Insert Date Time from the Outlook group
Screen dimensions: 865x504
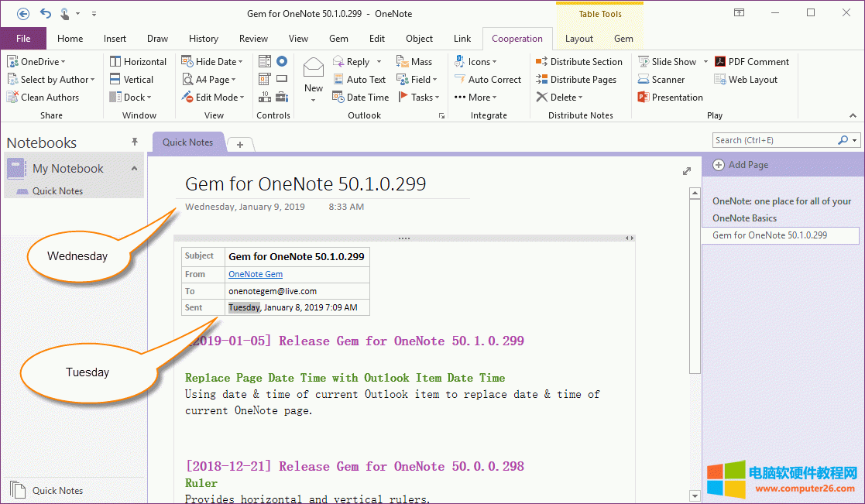click(x=361, y=97)
